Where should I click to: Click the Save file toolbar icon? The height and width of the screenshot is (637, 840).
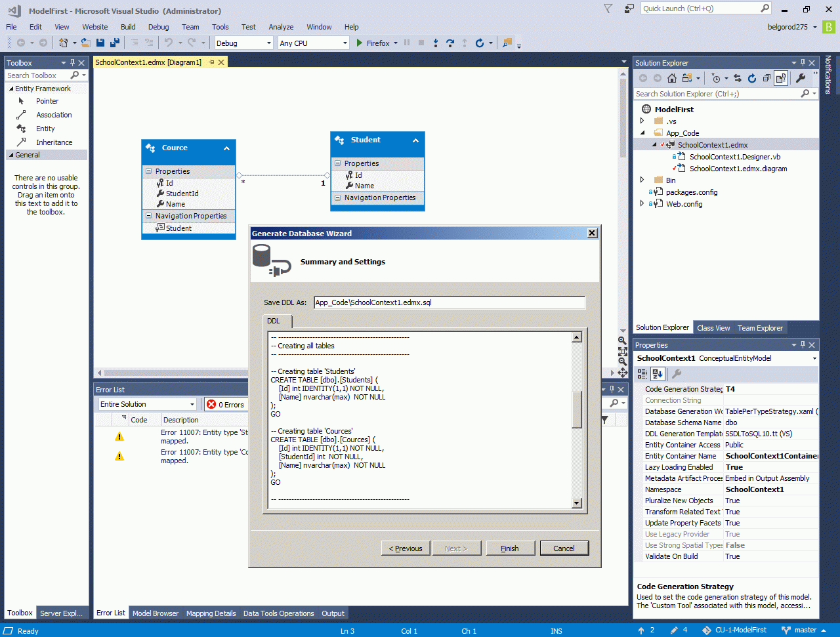(x=100, y=43)
